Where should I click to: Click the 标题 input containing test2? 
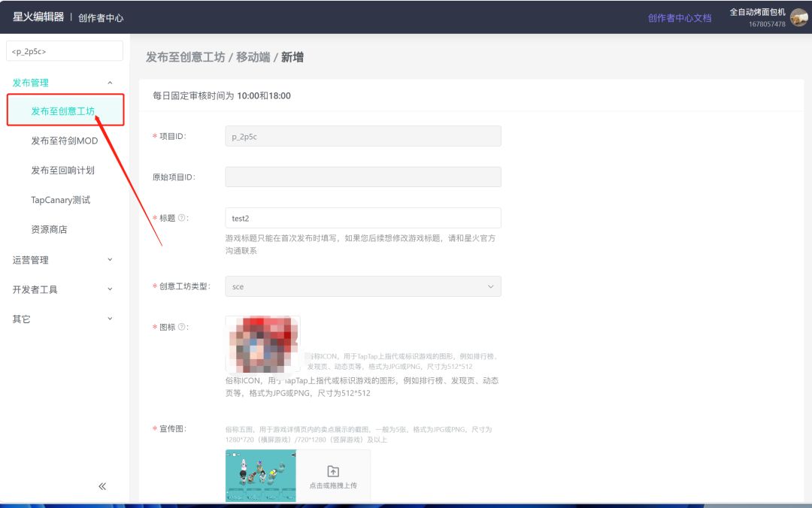click(x=363, y=218)
